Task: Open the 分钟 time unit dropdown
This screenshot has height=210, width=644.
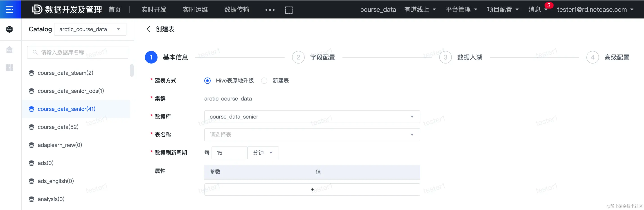Action: coord(263,153)
